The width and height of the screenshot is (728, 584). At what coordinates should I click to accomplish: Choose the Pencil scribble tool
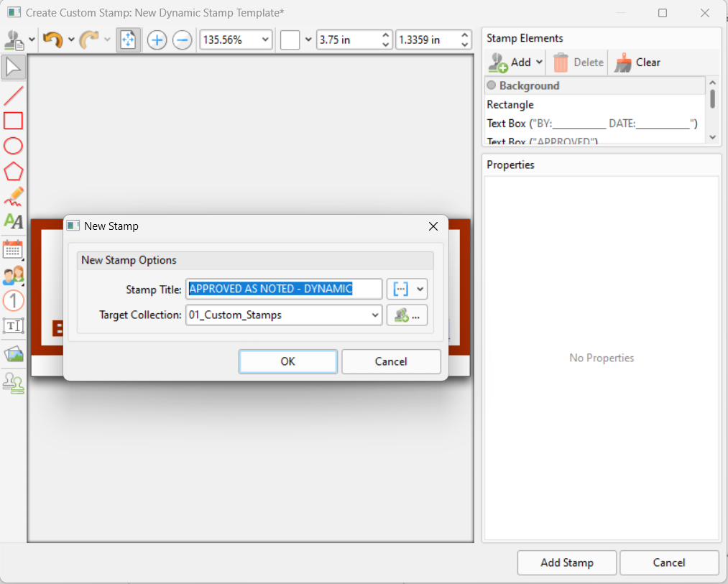coord(13,196)
